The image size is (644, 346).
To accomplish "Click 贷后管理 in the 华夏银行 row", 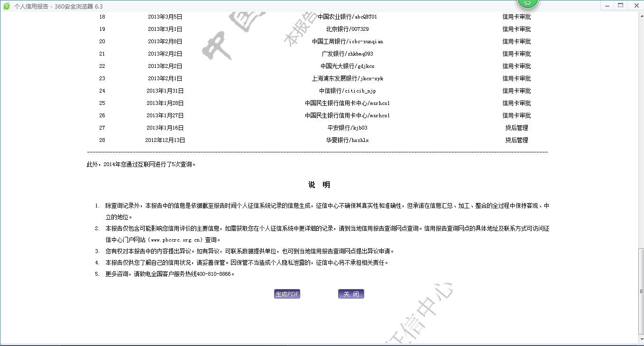I will pyautogui.click(x=516, y=140).
